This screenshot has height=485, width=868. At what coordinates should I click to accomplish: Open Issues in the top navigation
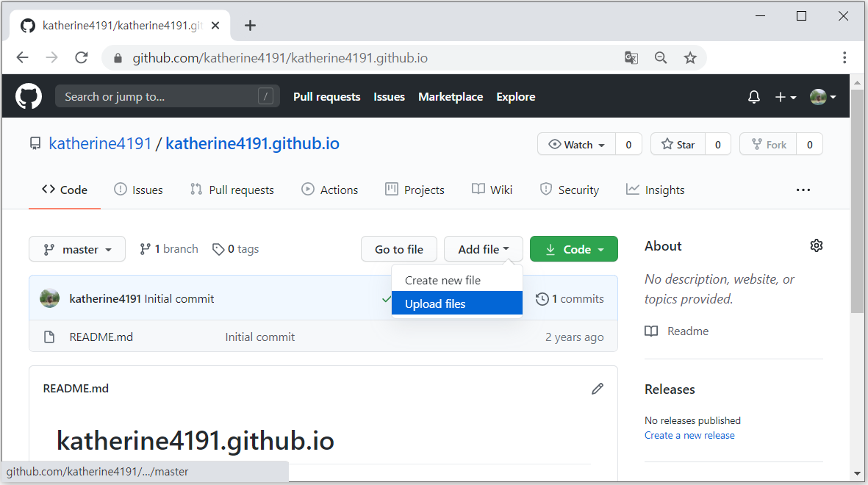point(389,97)
